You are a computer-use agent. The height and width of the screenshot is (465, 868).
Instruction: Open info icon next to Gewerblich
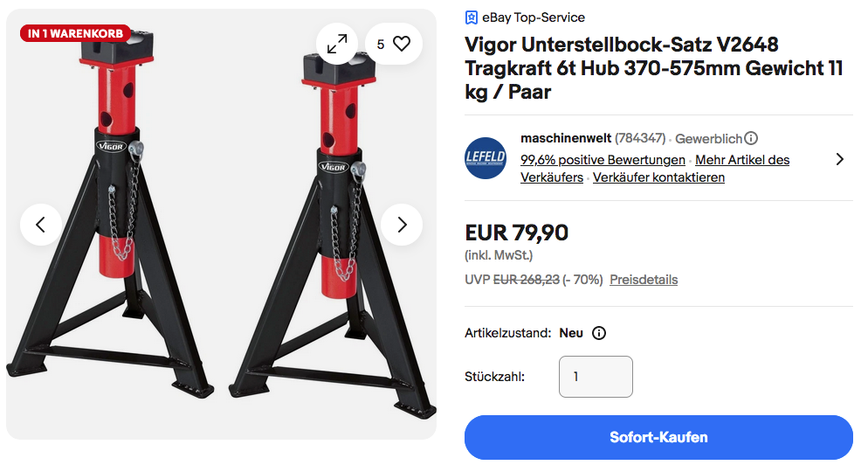(x=751, y=138)
